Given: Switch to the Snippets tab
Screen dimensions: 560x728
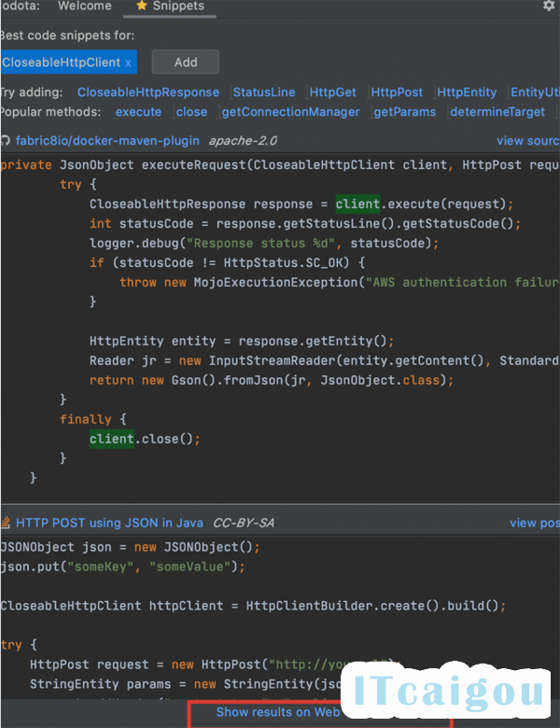Looking at the screenshot, I should [x=170, y=6].
